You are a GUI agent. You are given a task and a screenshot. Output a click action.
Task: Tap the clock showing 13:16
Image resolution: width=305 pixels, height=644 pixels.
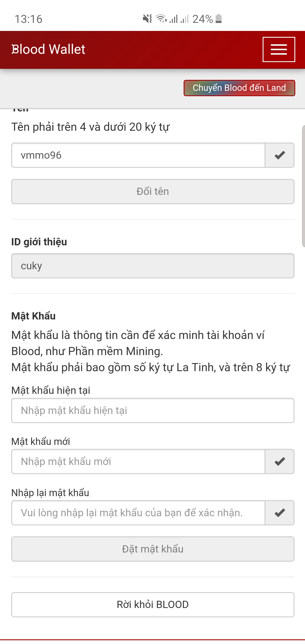tap(29, 19)
